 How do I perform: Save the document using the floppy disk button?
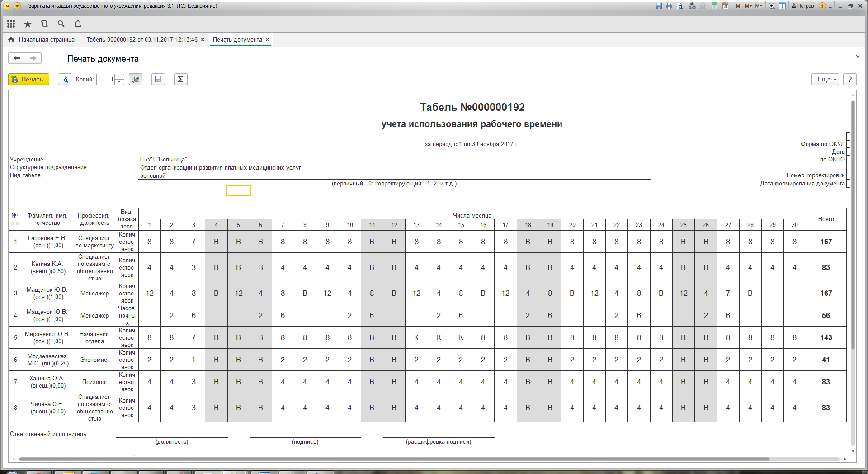coord(158,80)
